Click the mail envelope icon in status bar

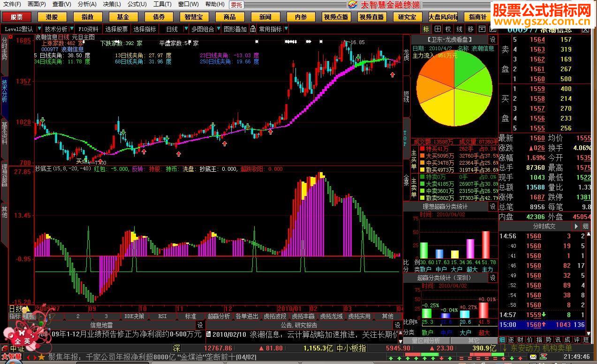point(533,357)
